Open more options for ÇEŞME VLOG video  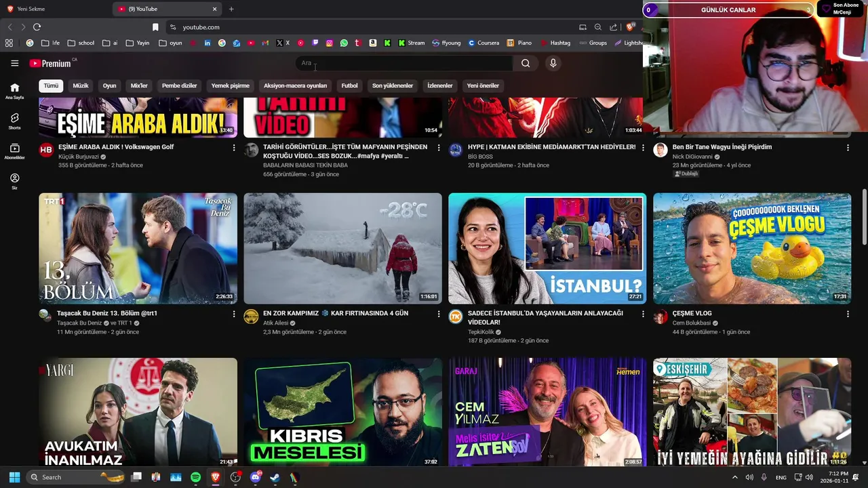[x=848, y=314]
